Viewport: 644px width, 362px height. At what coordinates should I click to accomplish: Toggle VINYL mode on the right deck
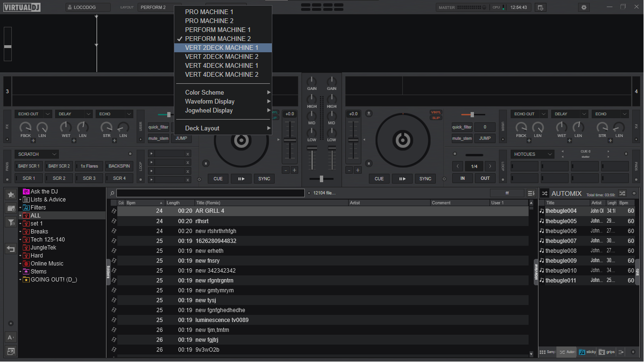436,112
